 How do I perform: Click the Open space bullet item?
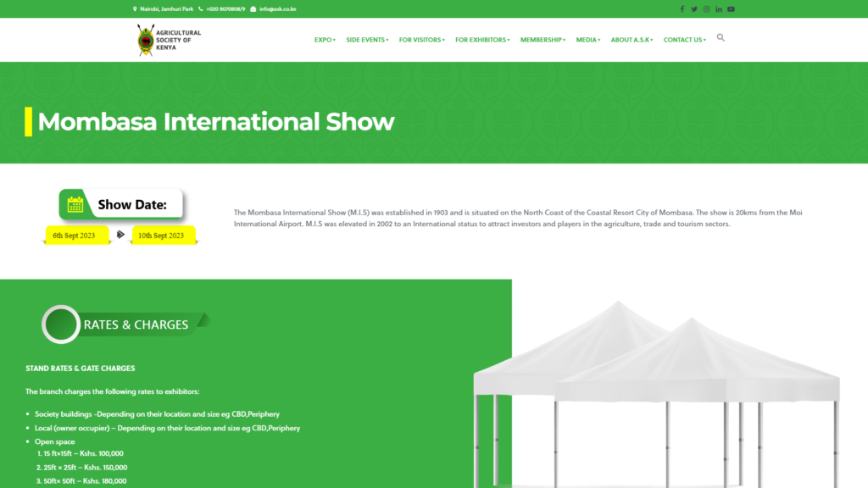coord(55,441)
